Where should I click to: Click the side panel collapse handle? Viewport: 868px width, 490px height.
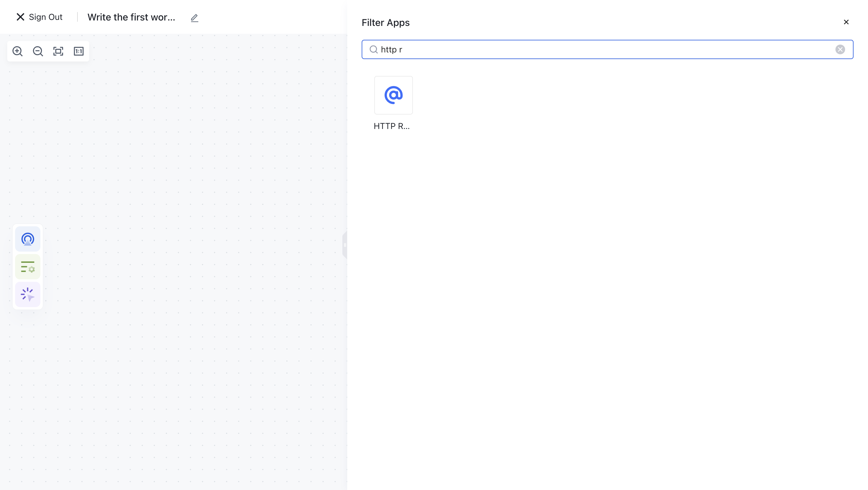tap(345, 245)
